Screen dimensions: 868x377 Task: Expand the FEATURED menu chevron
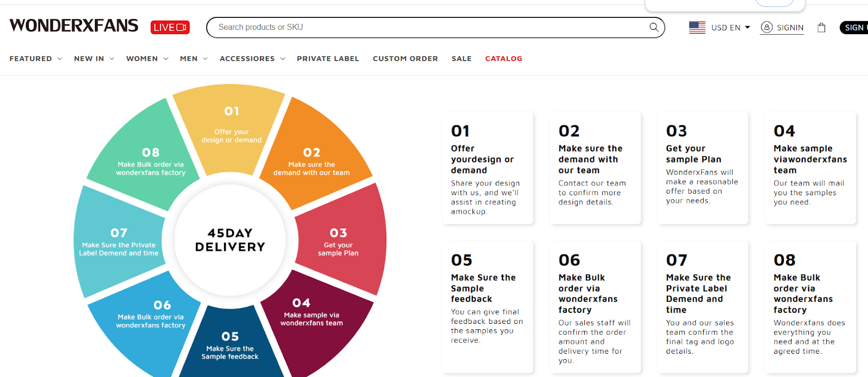click(60, 59)
